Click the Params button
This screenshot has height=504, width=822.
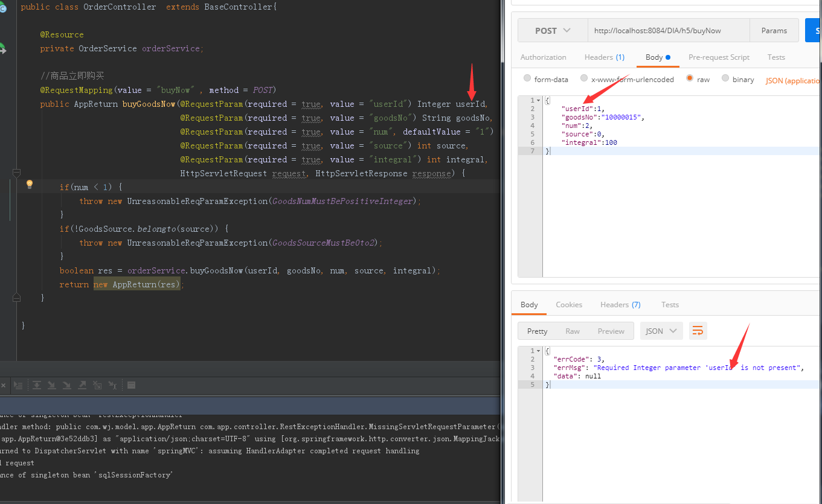774,30
